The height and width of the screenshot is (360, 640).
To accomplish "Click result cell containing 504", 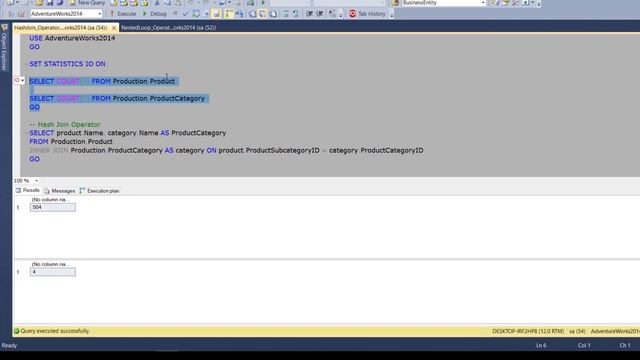I will (53, 207).
